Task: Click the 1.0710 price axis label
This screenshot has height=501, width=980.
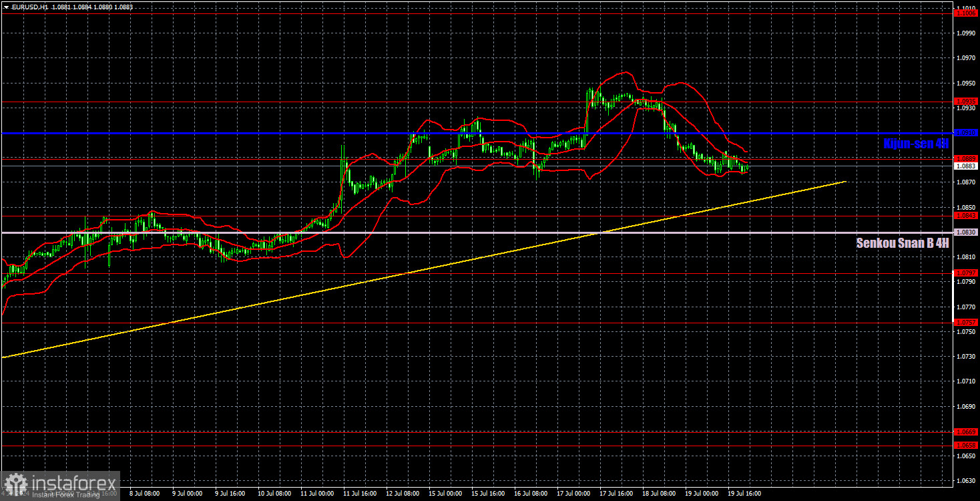Action: click(x=966, y=381)
